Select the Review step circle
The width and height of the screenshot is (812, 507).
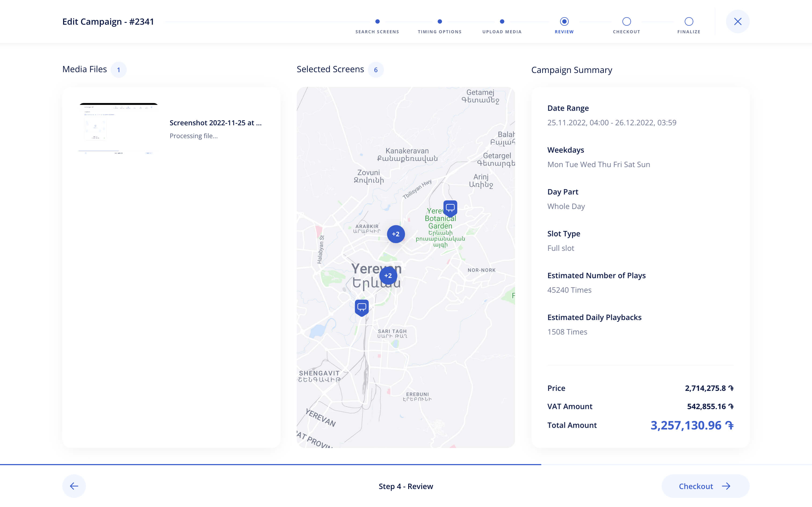tap(564, 21)
